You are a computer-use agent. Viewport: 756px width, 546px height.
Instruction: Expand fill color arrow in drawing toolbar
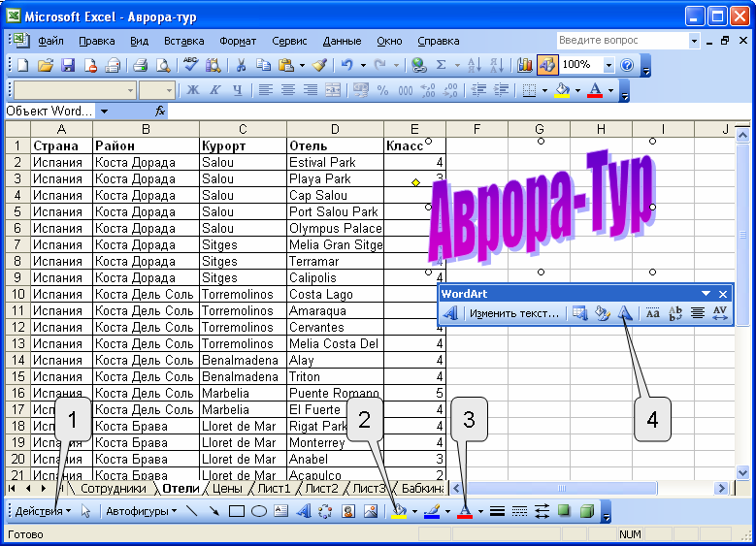(x=414, y=511)
